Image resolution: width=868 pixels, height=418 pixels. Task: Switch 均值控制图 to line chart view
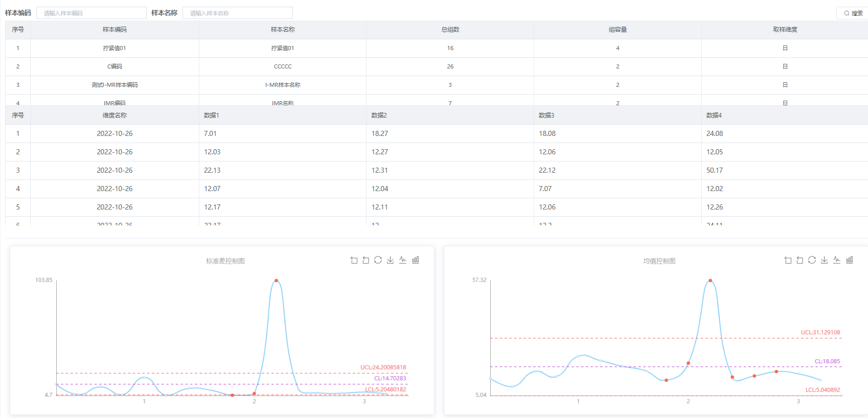(837, 260)
